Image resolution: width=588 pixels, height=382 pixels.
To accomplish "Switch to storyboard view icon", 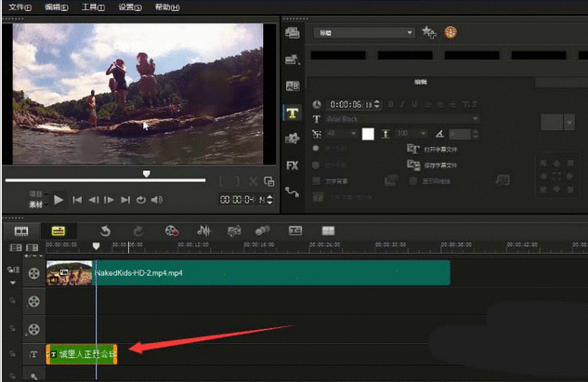I will [20, 231].
